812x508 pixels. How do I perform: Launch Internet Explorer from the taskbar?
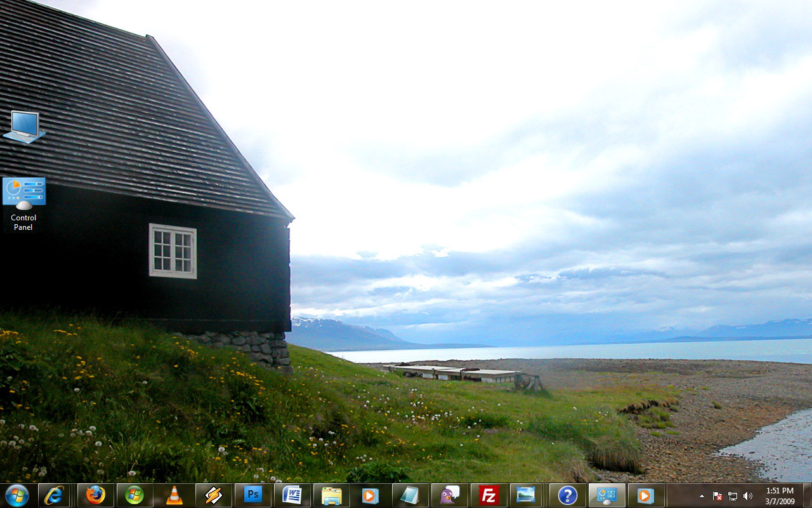(54, 495)
